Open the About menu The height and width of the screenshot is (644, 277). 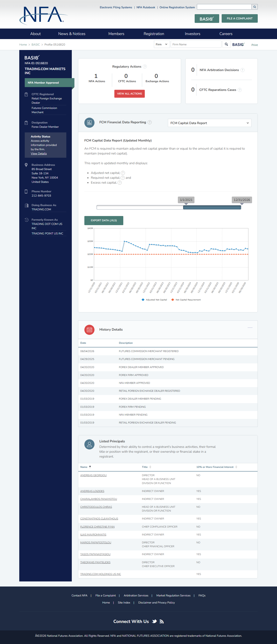click(35, 34)
